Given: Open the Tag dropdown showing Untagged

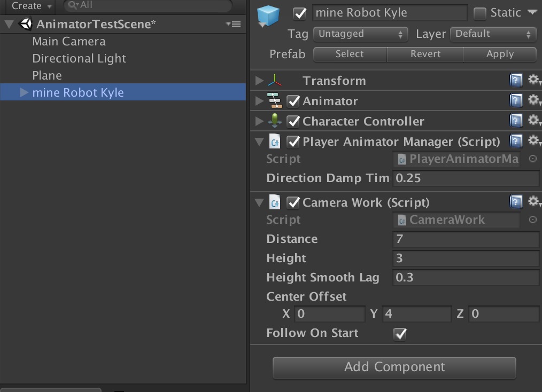Looking at the screenshot, I should point(360,34).
